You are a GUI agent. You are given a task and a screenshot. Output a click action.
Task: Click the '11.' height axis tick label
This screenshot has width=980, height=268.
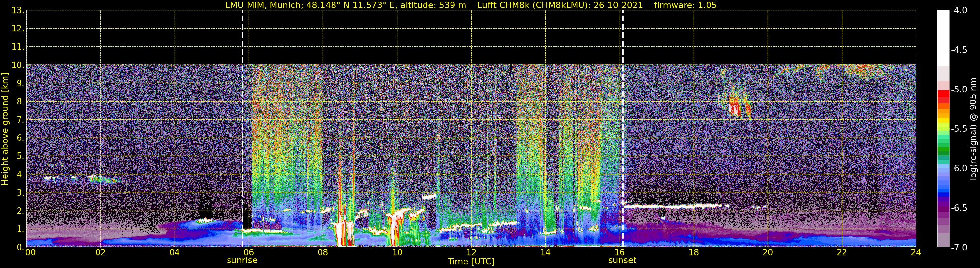click(18, 47)
